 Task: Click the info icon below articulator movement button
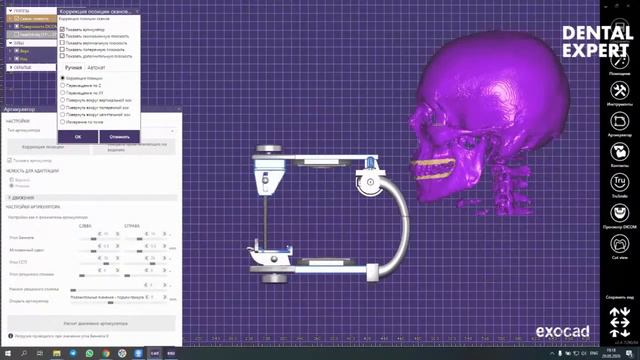click(x=11, y=336)
